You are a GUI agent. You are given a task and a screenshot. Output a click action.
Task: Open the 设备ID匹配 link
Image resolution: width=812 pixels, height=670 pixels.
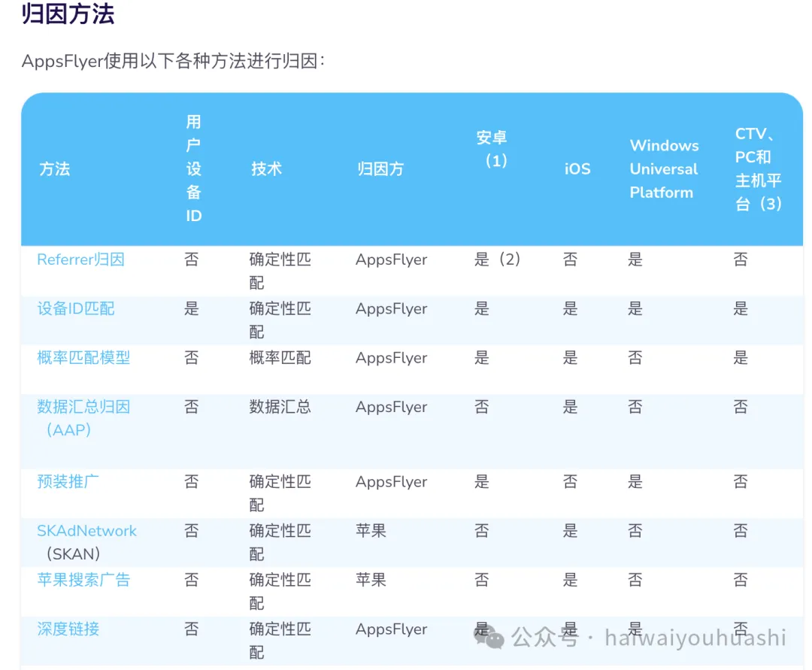click(x=76, y=308)
